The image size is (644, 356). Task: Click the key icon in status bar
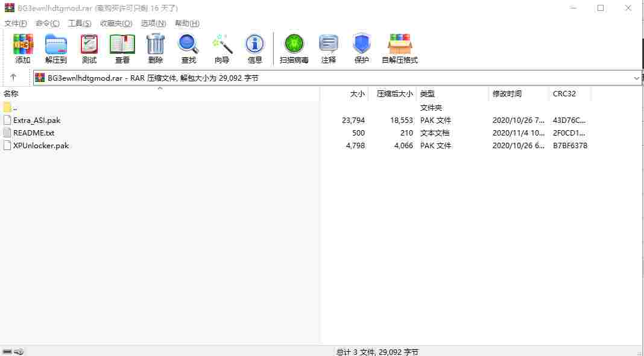pyautogui.click(x=19, y=352)
